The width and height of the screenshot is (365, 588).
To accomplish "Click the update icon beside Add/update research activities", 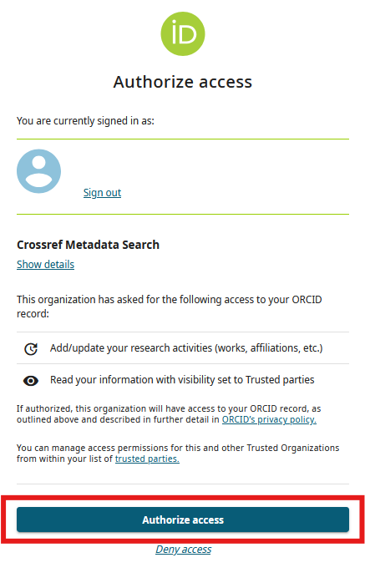I will [x=31, y=349].
